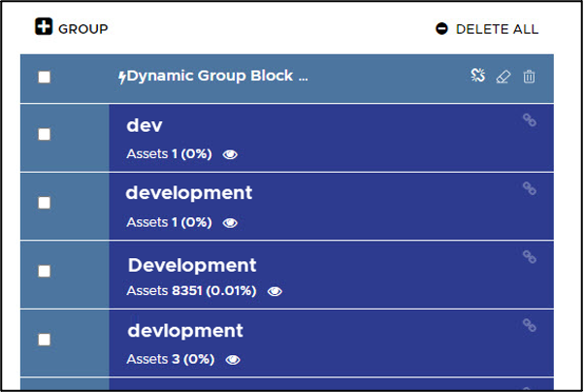Click the DELETE ALL minus icon
This screenshot has height=392, width=584.
click(x=441, y=29)
